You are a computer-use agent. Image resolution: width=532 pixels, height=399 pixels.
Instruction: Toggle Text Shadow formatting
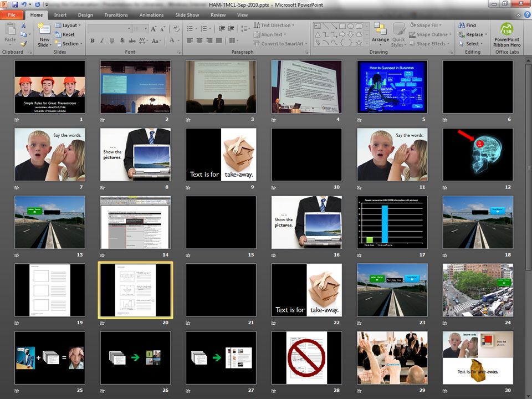(x=122, y=40)
